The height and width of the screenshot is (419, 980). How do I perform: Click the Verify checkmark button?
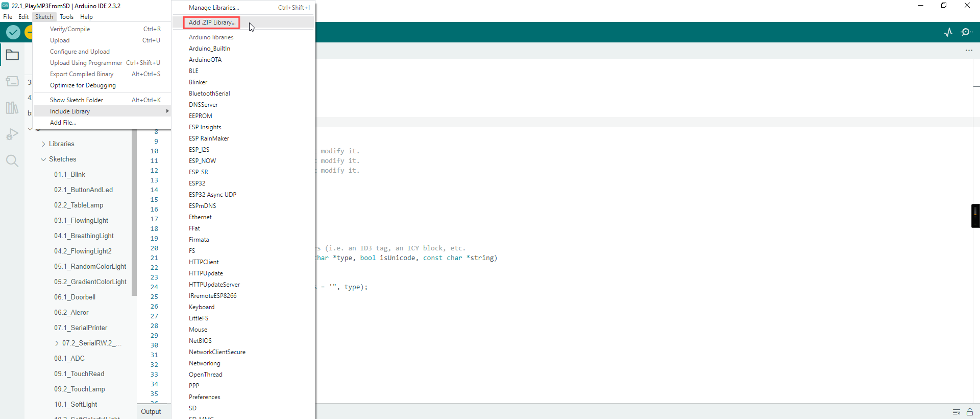point(13,33)
